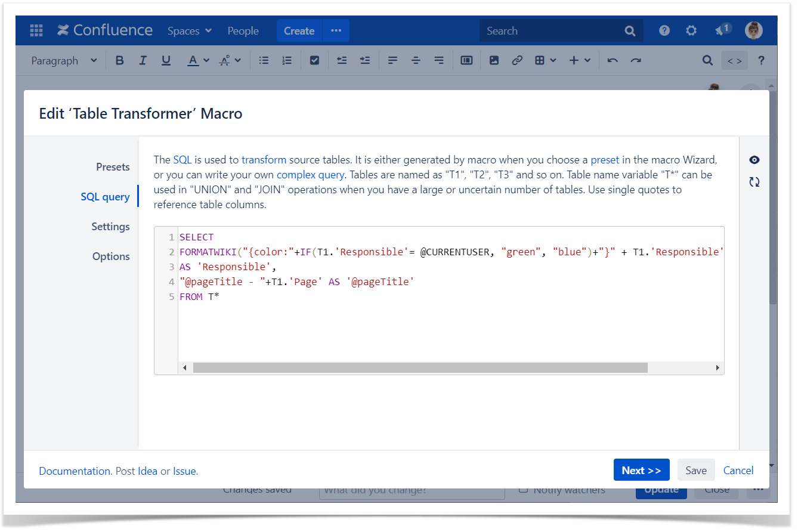Viewport: 798px width, 532px height.
Task: Click the Next >> button
Action: (641, 470)
